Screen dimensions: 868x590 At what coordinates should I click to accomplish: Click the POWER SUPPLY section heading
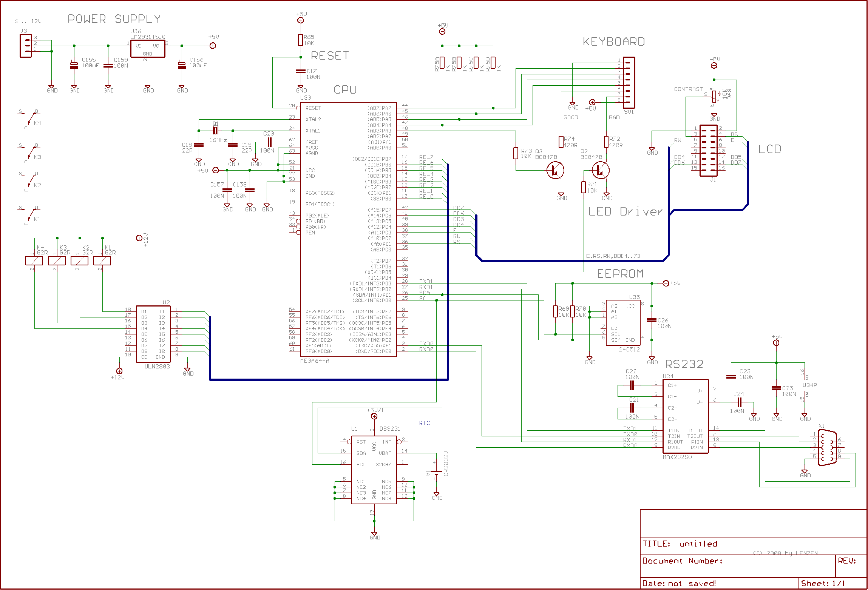tap(114, 19)
